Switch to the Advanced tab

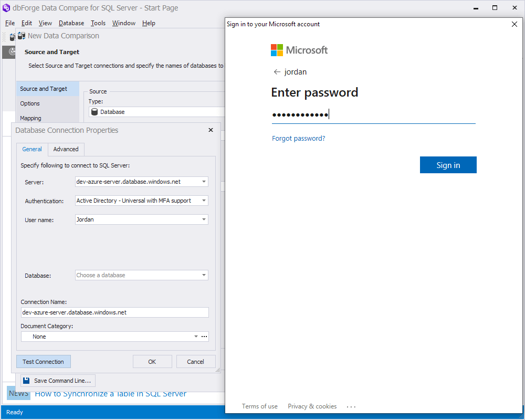[65, 149]
